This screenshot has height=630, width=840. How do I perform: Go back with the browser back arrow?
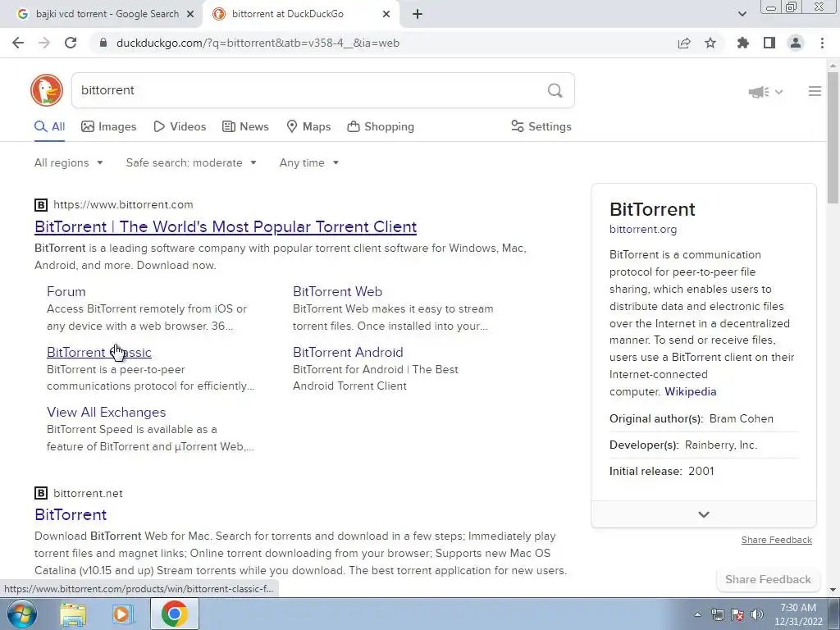(x=18, y=43)
